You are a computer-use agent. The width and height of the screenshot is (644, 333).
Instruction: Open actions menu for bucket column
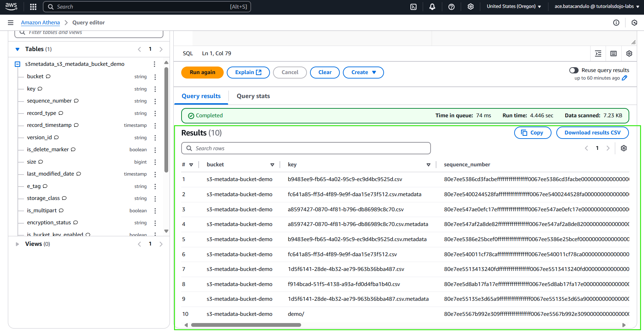click(x=155, y=77)
